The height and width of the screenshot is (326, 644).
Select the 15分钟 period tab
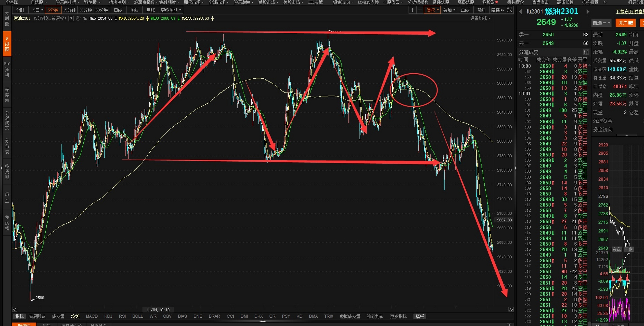pos(69,10)
